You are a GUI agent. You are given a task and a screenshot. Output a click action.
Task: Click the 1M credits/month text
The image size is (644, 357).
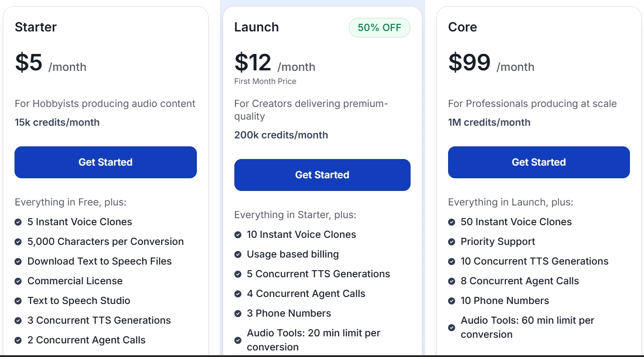pos(489,122)
